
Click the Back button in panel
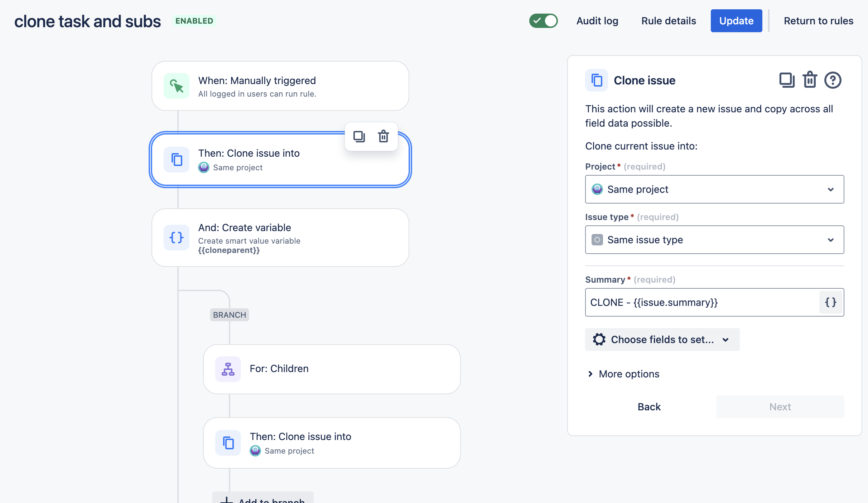click(x=649, y=407)
